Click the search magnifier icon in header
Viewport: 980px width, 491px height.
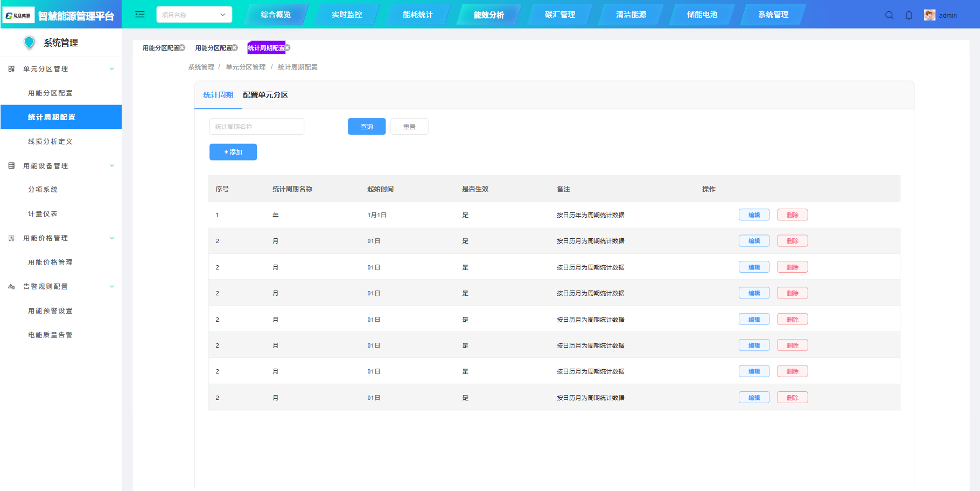[889, 15]
